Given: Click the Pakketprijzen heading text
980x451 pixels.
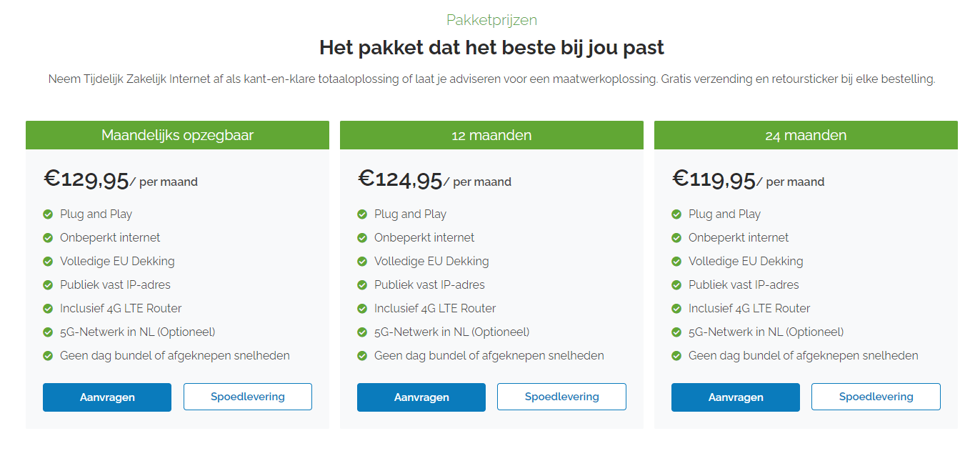Looking at the screenshot, I should tap(491, 20).
